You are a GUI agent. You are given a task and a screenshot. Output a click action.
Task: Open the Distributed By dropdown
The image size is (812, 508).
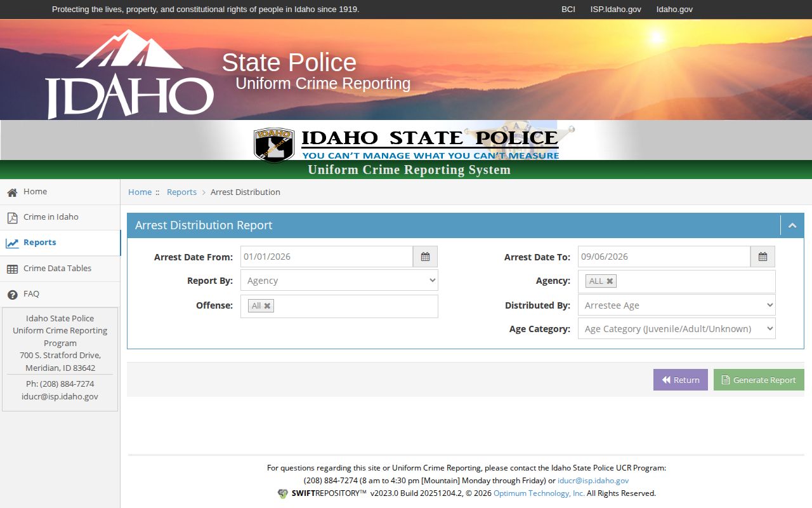[677, 305]
